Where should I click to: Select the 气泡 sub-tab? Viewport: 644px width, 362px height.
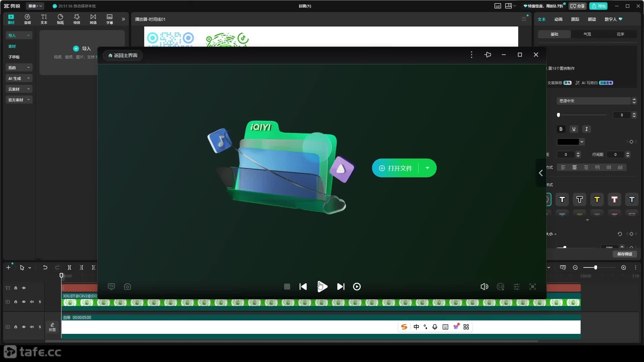click(x=587, y=34)
